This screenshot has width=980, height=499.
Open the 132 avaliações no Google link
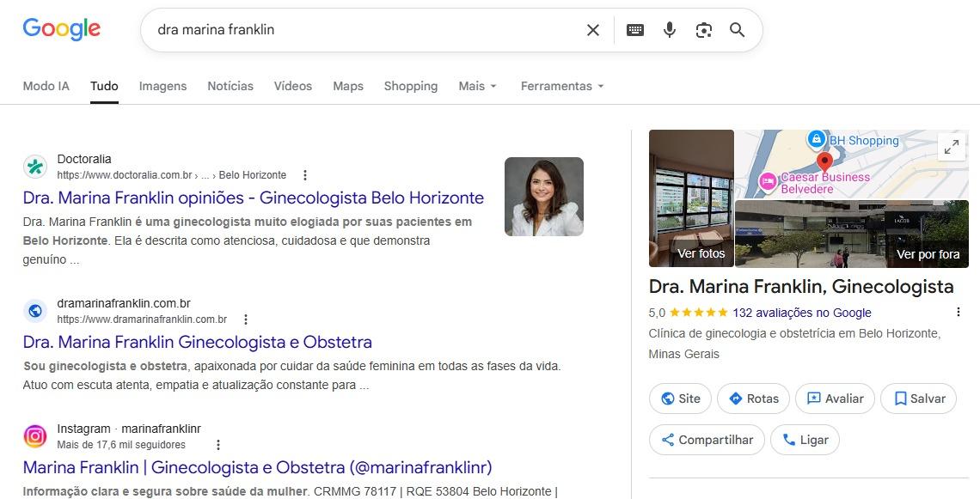(x=802, y=313)
